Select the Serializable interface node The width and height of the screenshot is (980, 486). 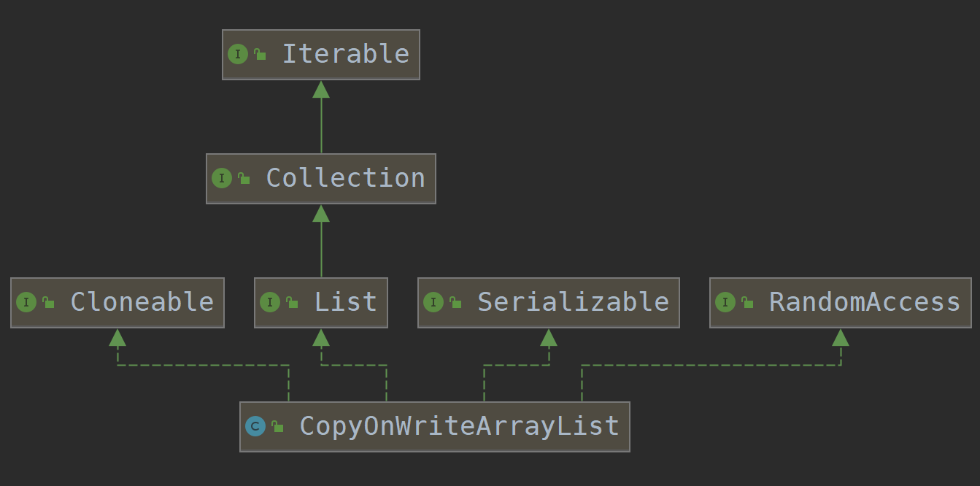549,303
